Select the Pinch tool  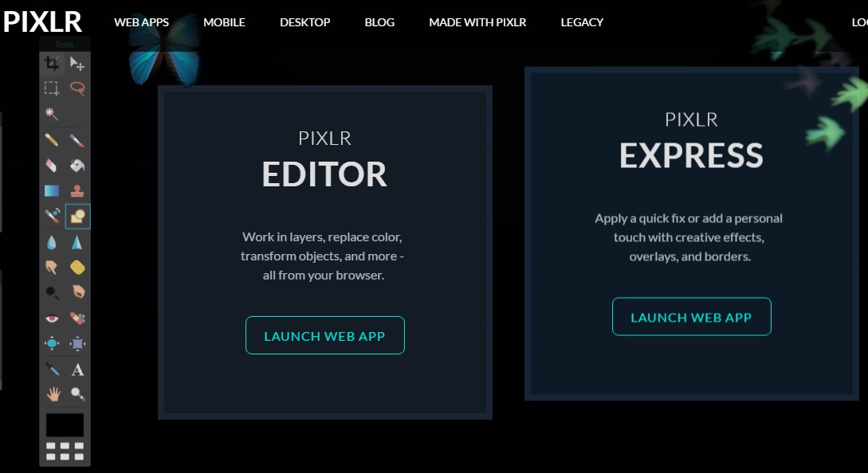(77, 343)
